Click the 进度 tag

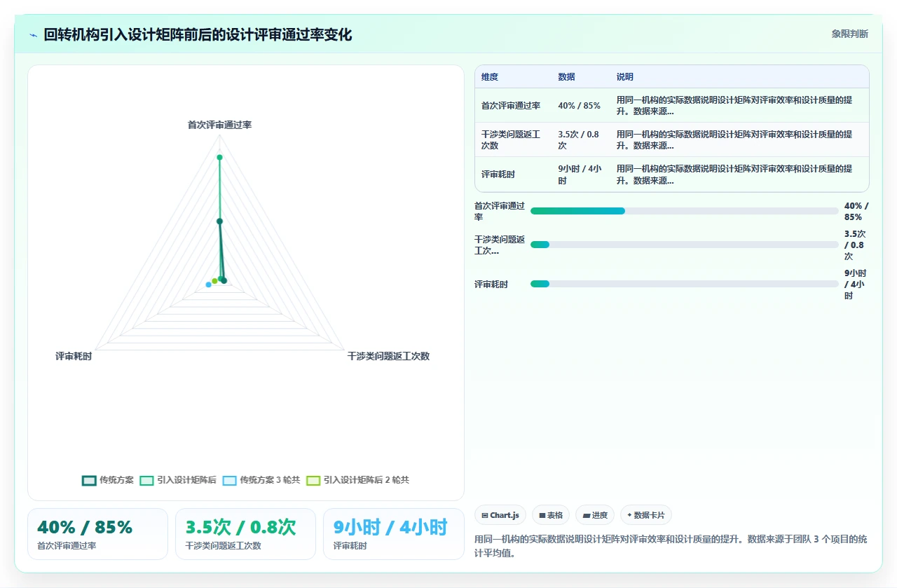[595, 515]
